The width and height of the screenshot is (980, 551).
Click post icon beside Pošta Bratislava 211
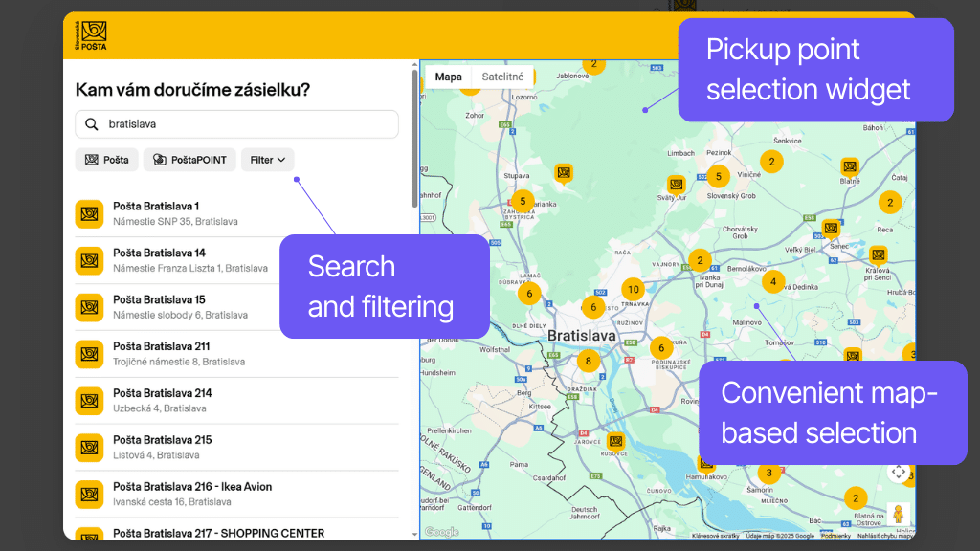pyautogui.click(x=89, y=354)
